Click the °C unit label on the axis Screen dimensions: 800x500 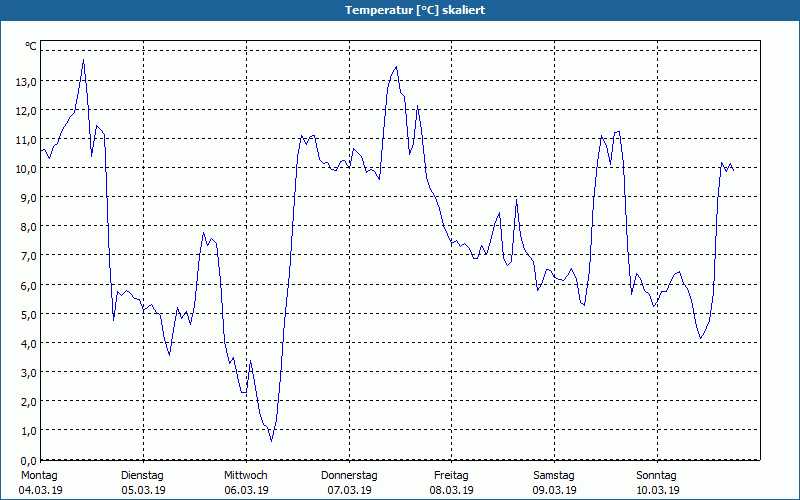[x=31, y=46]
